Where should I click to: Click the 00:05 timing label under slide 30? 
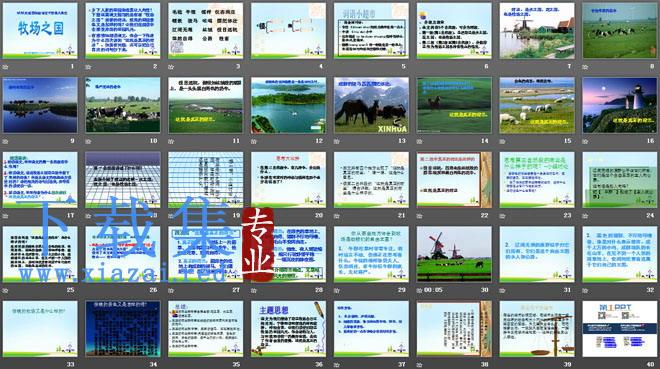click(x=433, y=290)
